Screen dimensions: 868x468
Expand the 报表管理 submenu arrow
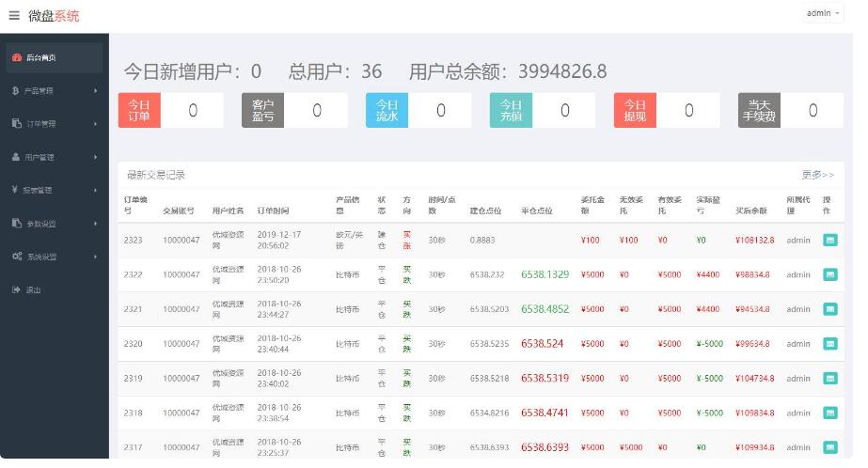coord(95,190)
